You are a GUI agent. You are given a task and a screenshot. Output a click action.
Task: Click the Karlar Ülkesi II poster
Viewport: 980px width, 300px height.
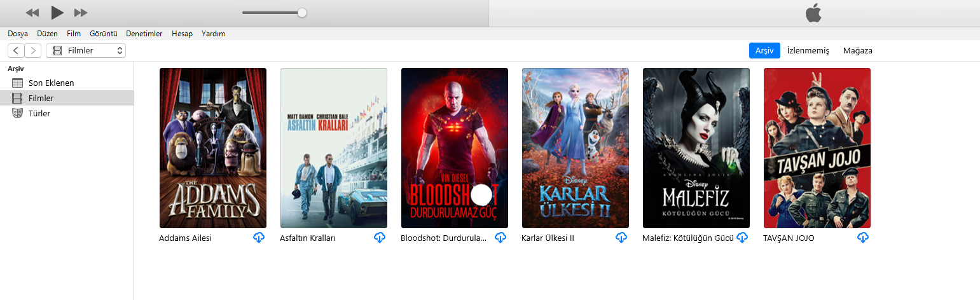[x=576, y=148]
